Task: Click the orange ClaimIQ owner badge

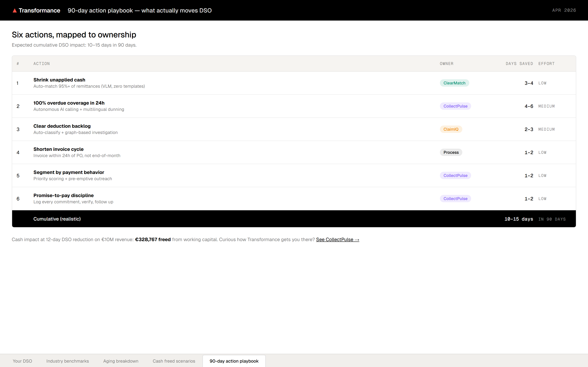Action: (451, 129)
